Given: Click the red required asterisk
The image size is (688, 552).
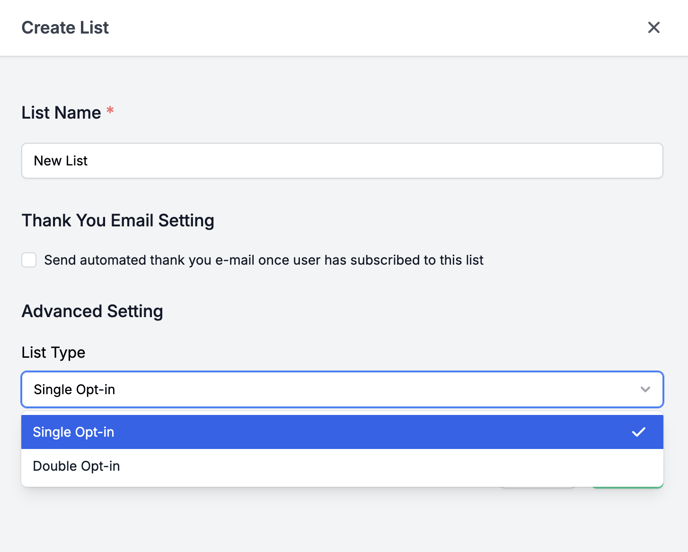Looking at the screenshot, I should 110,110.
